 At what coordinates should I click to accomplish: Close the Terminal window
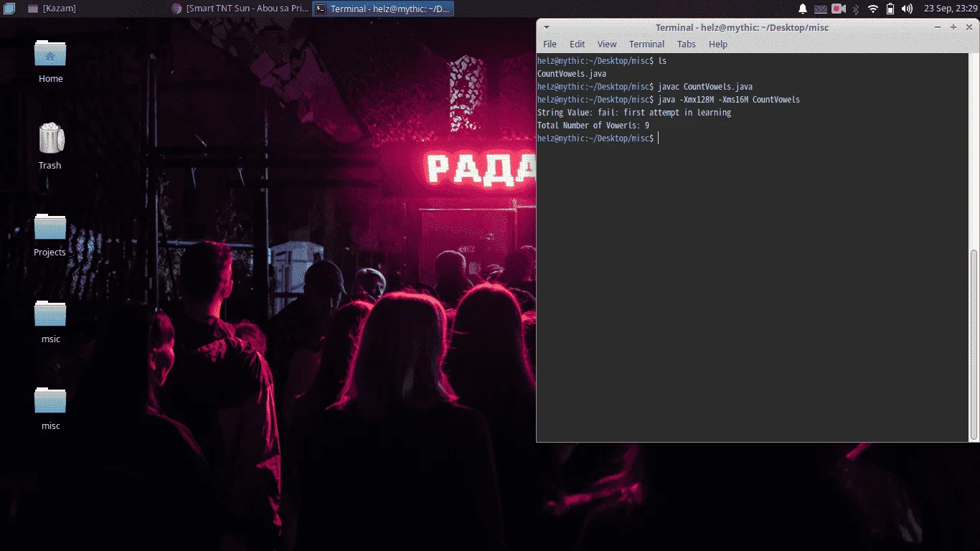pos(969,27)
